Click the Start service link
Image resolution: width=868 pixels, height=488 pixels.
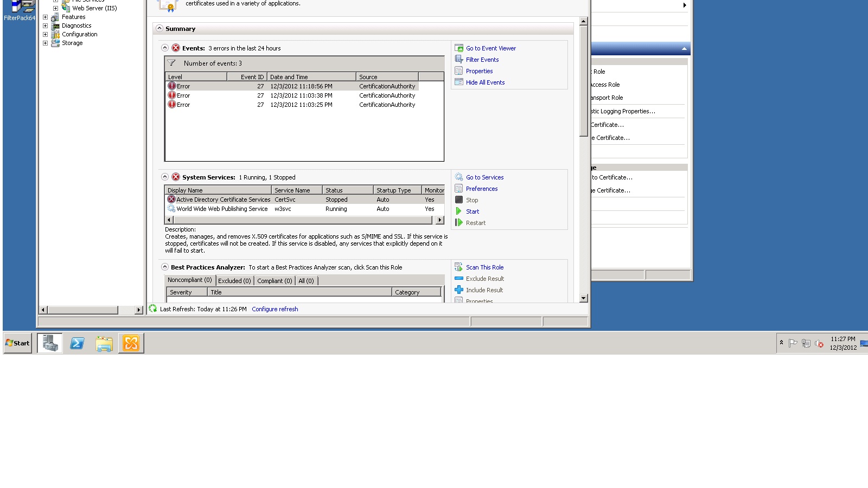[473, 211]
